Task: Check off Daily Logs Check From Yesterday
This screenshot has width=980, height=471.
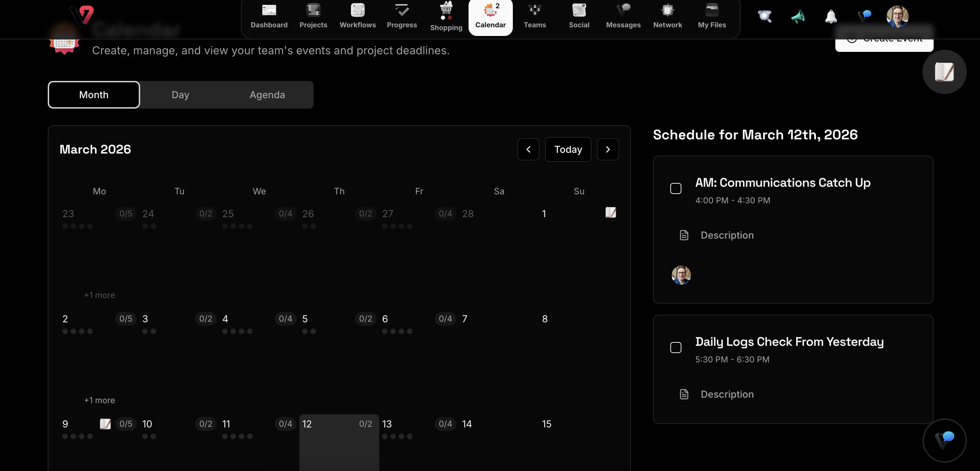Action: 675,348
